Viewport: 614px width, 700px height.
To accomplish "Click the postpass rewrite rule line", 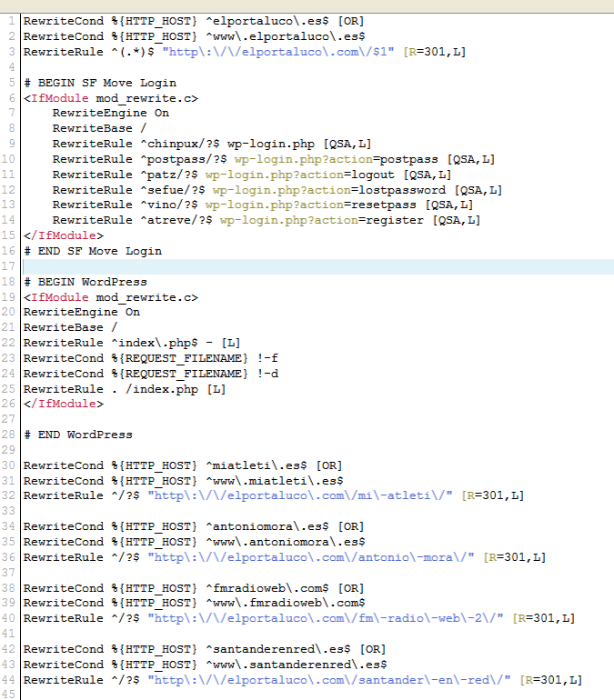I will 274,159.
